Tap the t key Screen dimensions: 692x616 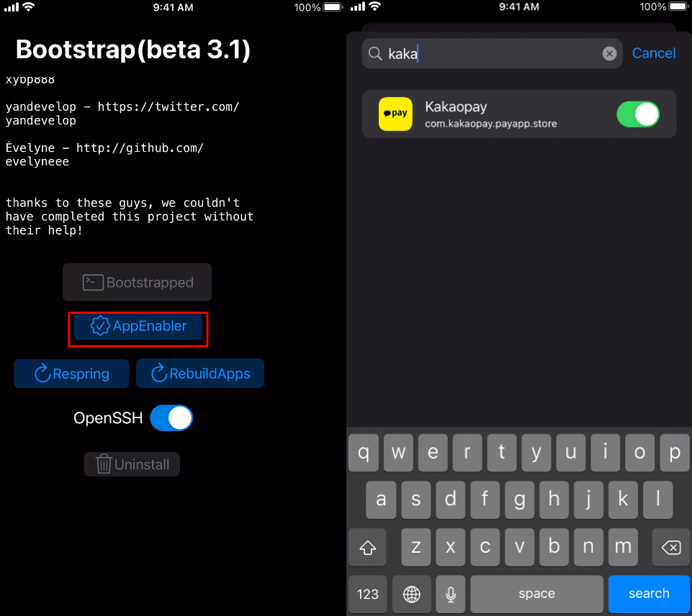pyautogui.click(x=502, y=453)
